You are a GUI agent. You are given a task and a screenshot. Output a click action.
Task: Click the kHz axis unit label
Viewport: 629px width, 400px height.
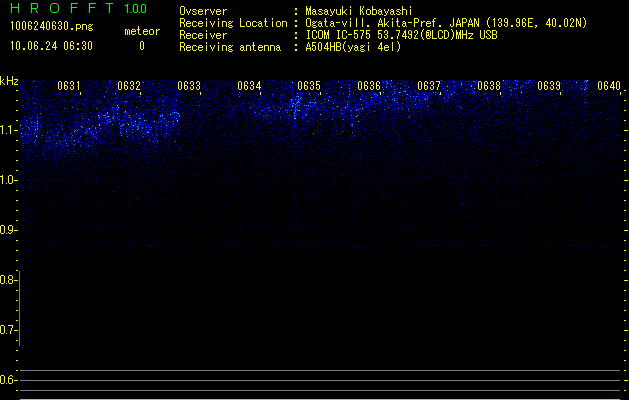9,81
